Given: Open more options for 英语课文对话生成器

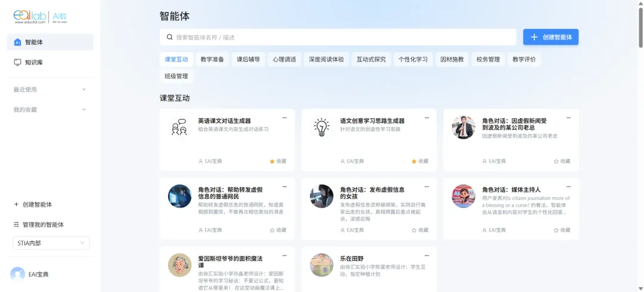Looking at the screenshot, I should pos(284,118).
